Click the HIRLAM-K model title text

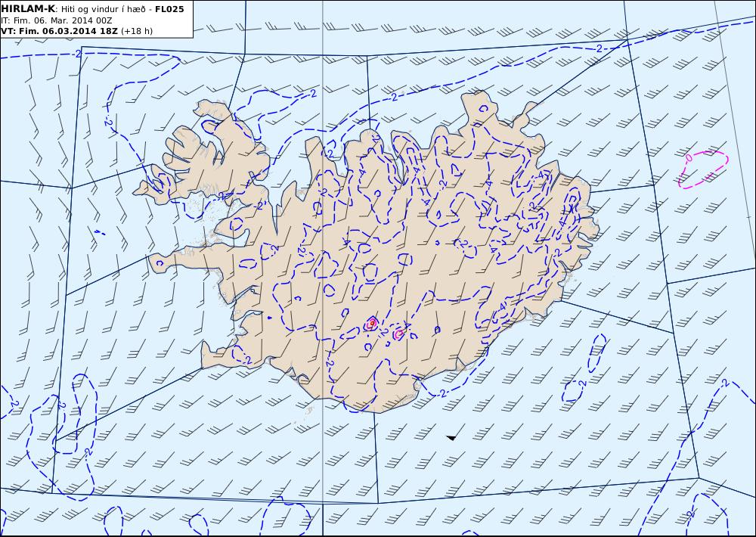tap(28, 8)
